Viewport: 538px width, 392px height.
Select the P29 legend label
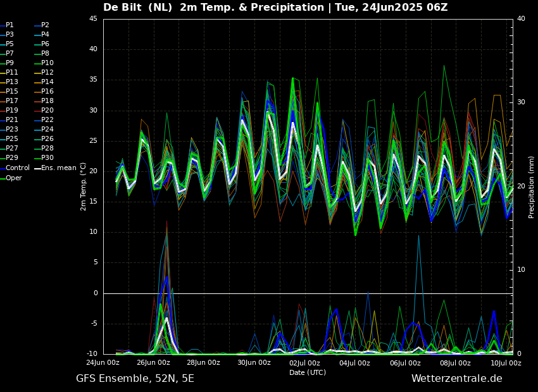tap(11, 157)
